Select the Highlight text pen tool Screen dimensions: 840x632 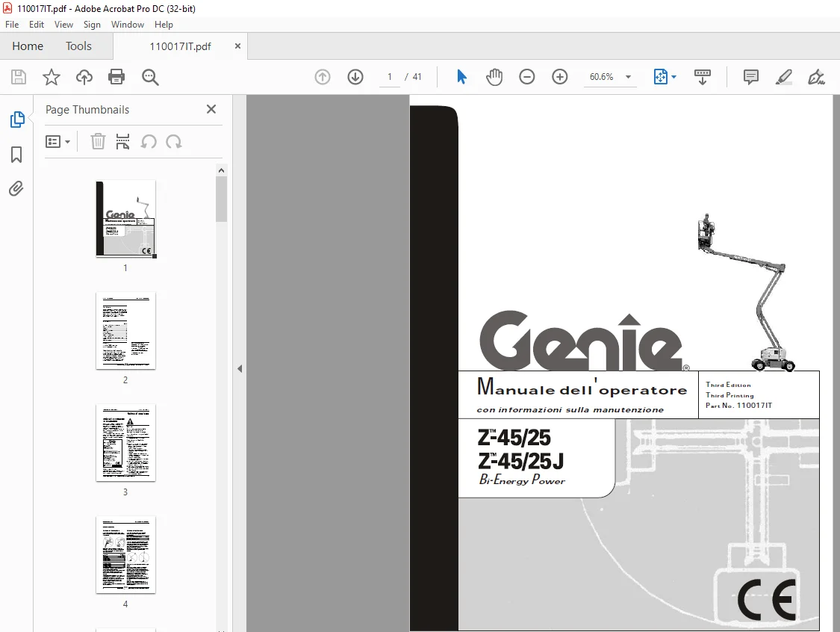784,77
